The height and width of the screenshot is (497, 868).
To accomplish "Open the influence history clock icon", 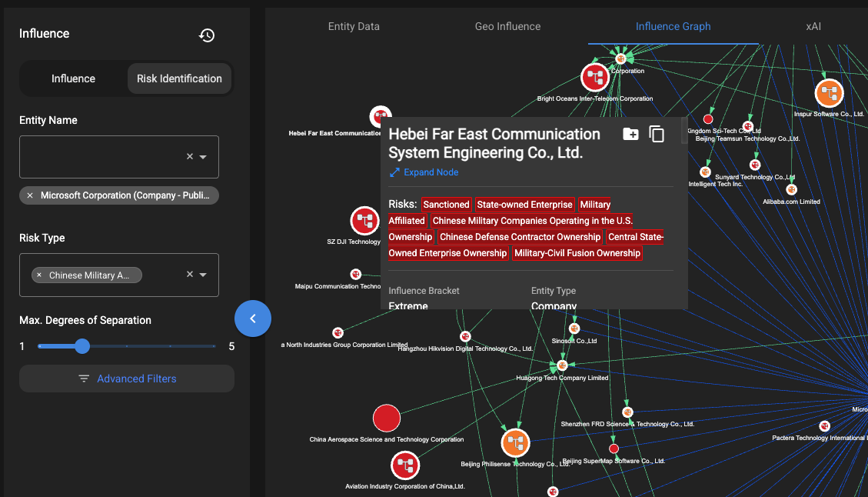I will [207, 35].
